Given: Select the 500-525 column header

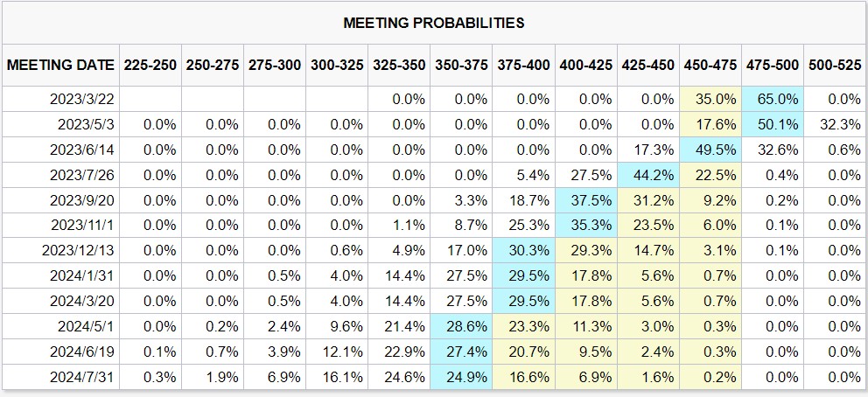Looking at the screenshot, I should click(835, 66).
